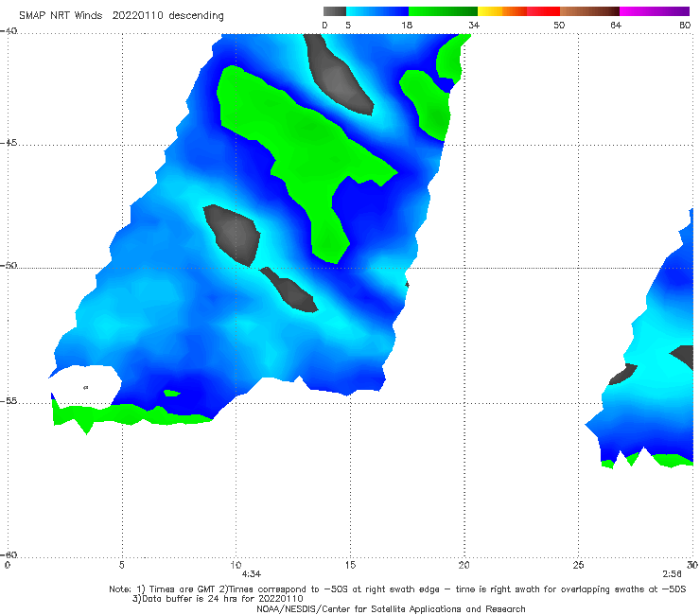This screenshot has width=700, height=615.
Task: Click the color bar label "64"
Action: pos(616,25)
